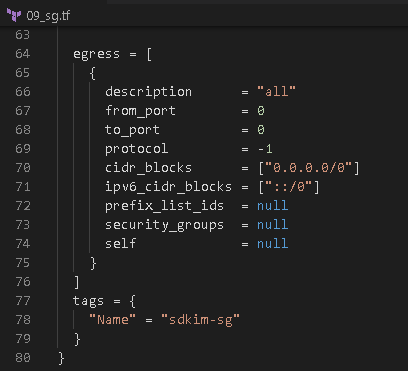Viewport: 408px width, 371px height.
Task: Click the "sdkim-sg" tag value
Action: 200,320
